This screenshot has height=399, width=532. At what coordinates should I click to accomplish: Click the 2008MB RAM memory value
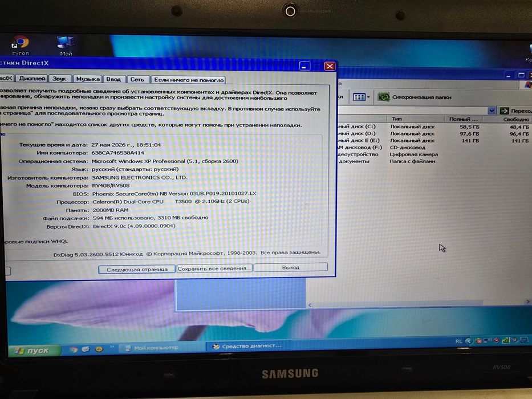(x=111, y=210)
